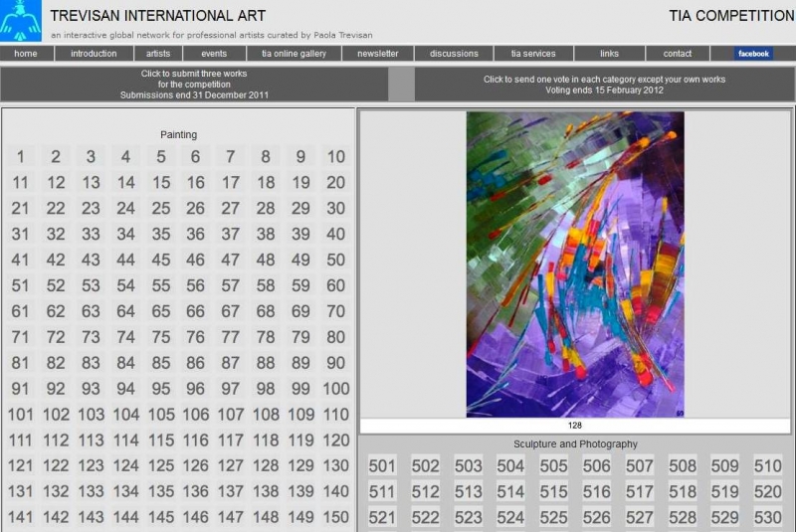This screenshot has height=532, width=796.
Task: Open painting number 128 in the grid
Action: [x=266, y=465]
